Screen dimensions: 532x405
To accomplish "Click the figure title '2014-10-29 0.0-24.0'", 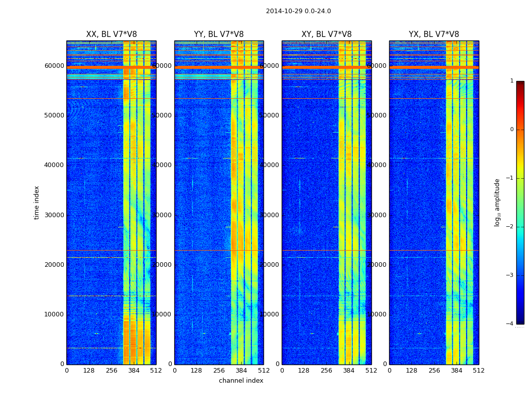I will click(x=298, y=11).
